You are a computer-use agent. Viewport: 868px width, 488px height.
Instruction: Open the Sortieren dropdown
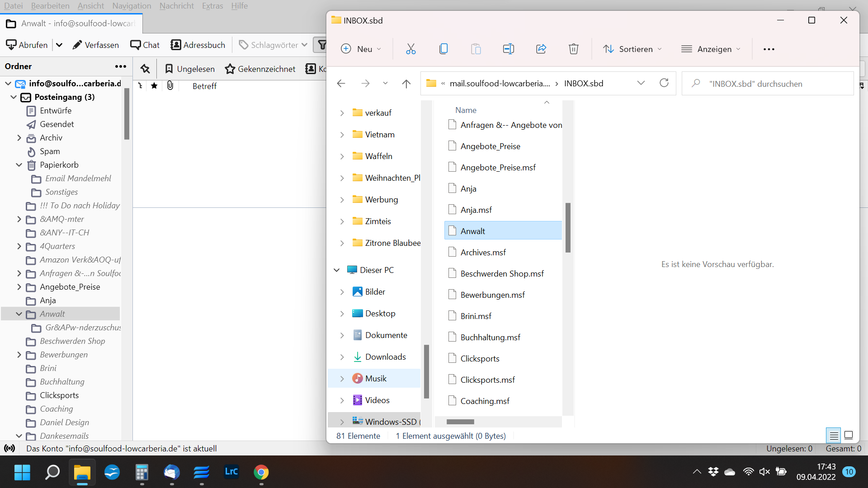632,49
